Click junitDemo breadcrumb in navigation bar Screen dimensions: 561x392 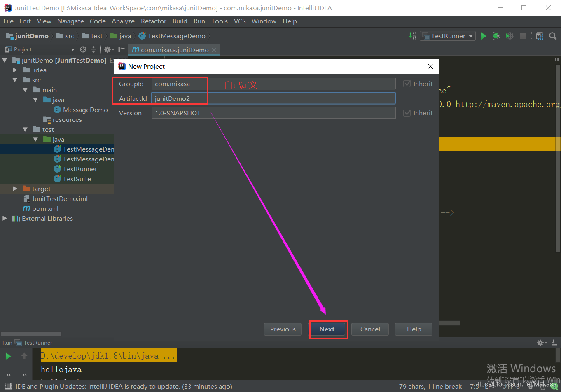coord(27,36)
